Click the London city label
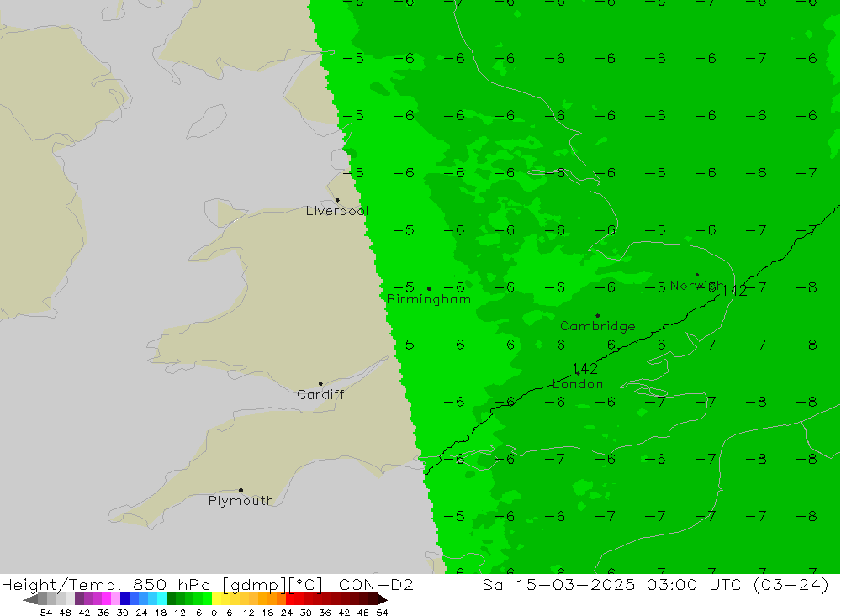The width and height of the screenshot is (841, 616). 578,384
